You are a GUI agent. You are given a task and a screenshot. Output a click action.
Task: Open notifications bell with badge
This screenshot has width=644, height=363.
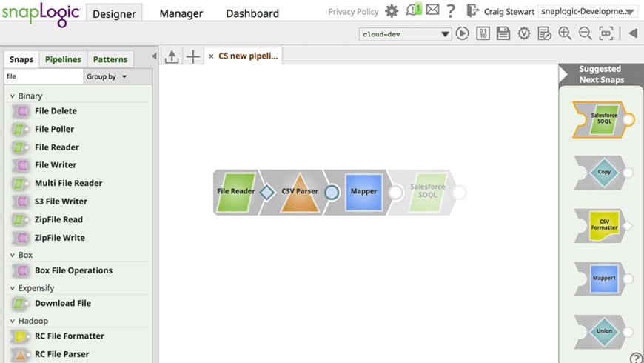(413, 10)
